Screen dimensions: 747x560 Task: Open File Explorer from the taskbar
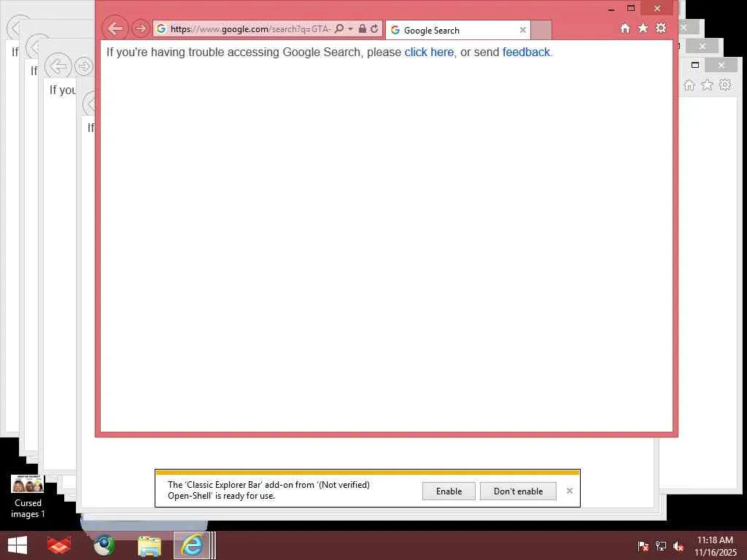(149, 545)
